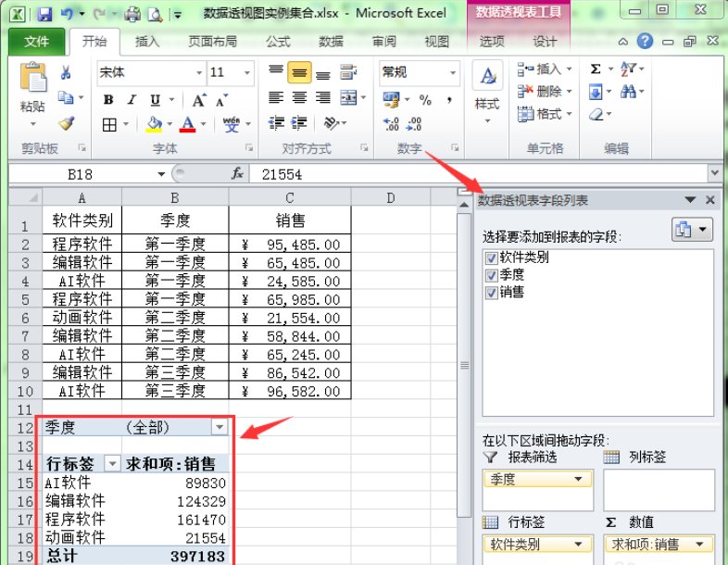The width and height of the screenshot is (728, 565).
Task: Click the Format Painter brush icon
Action: click(x=67, y=123)
